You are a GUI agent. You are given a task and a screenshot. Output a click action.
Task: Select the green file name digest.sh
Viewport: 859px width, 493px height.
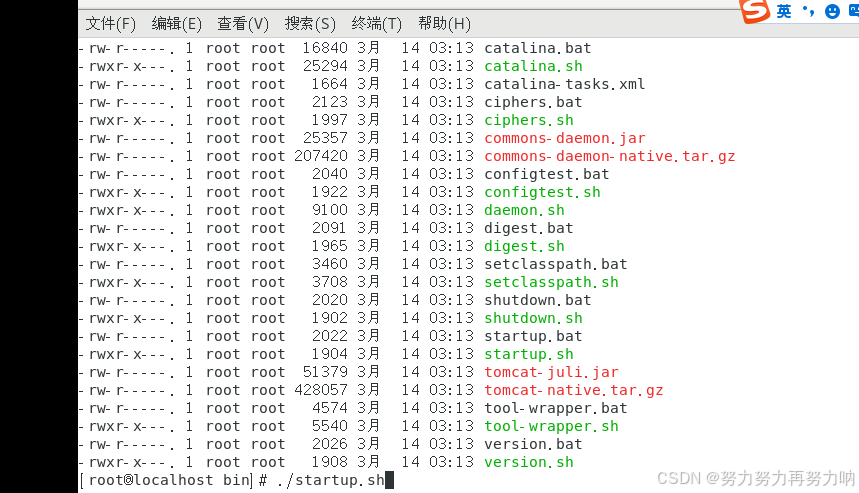(524, 246)
